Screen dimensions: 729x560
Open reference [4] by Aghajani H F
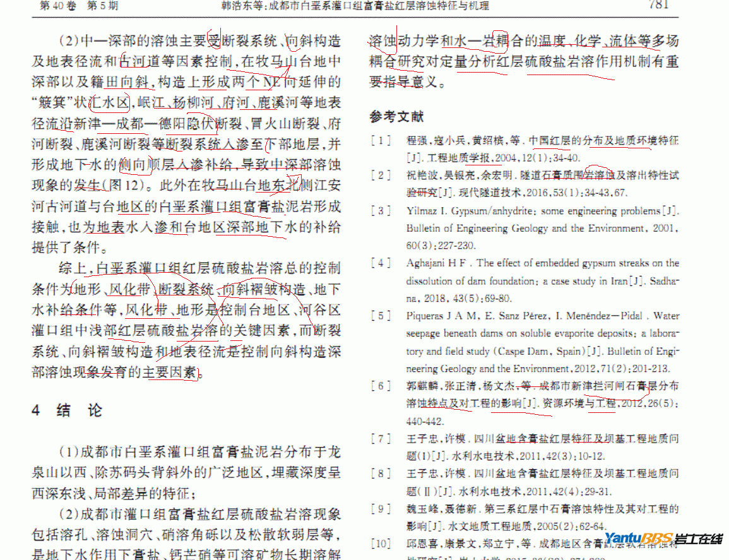coord(542,280)
